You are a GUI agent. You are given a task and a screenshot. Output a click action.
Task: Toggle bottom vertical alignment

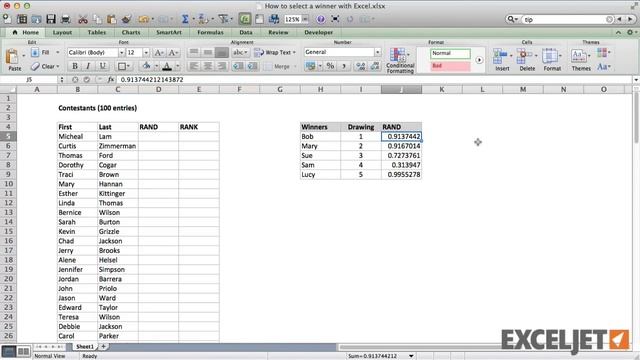[x=222, y=52]
